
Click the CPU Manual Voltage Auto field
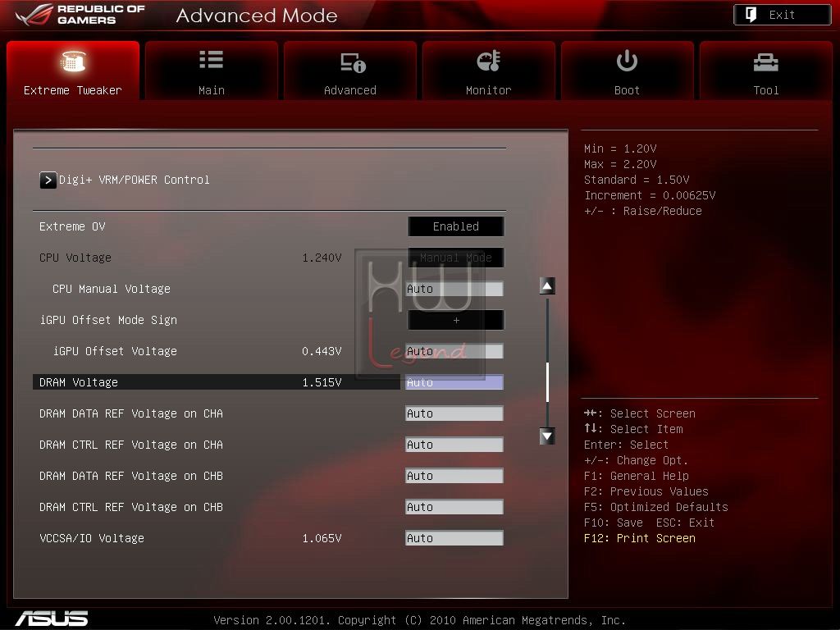point(454,290)
